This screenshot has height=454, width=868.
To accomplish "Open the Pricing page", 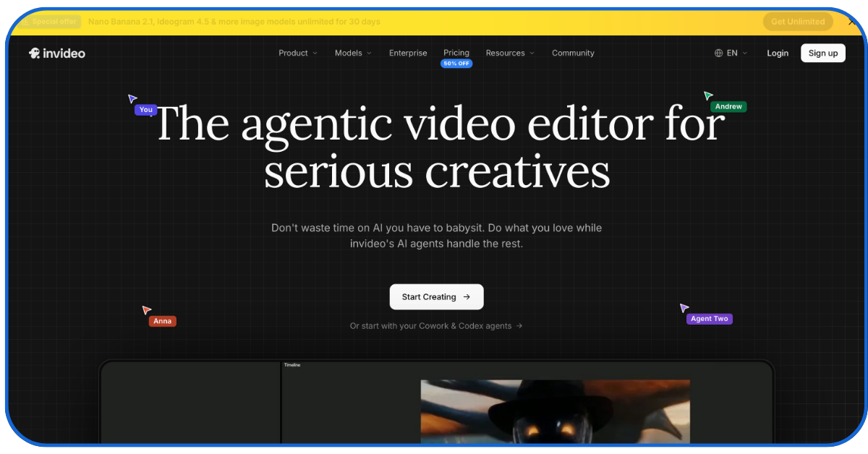I will (x=456, y=53).
